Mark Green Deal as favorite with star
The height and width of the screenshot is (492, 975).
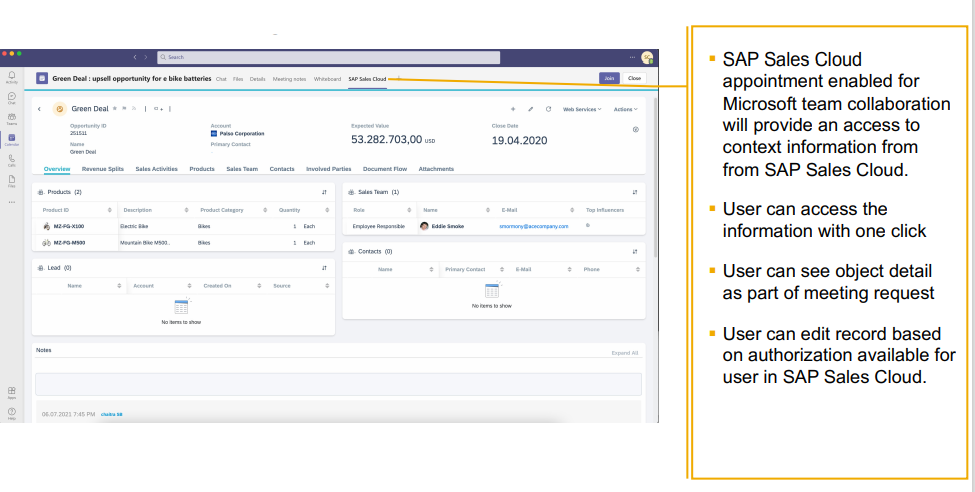pyautogui.click(x=115, y=108)
